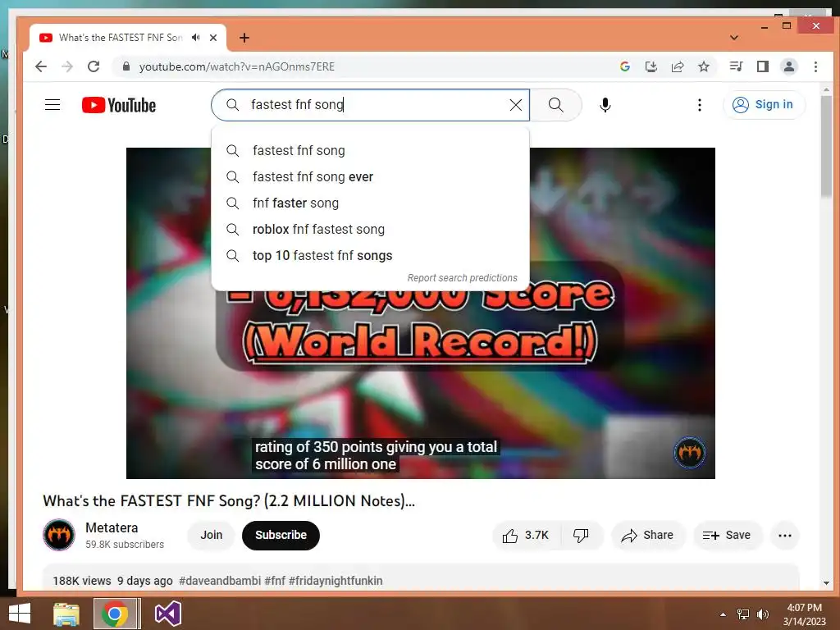Viewport: 840px width, 630px height.
Task: Dislike the video with thumbs down
Action: [582, 535]
